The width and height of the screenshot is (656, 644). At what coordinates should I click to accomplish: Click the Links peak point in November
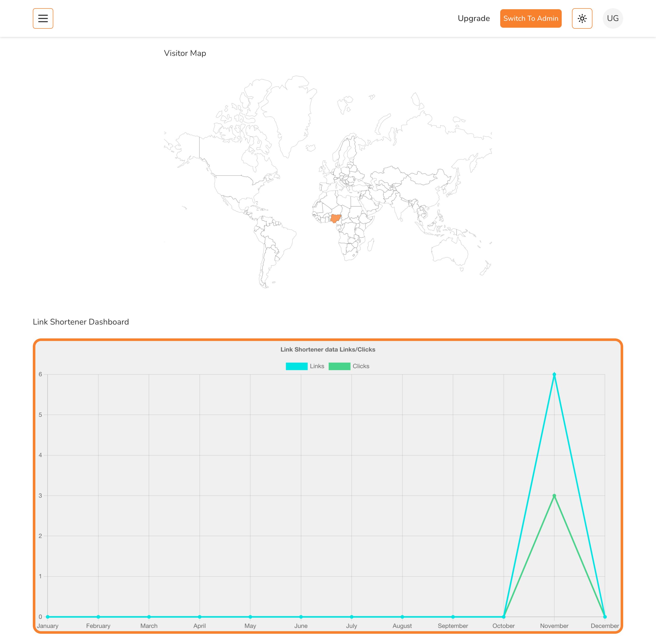click(554, 374)
